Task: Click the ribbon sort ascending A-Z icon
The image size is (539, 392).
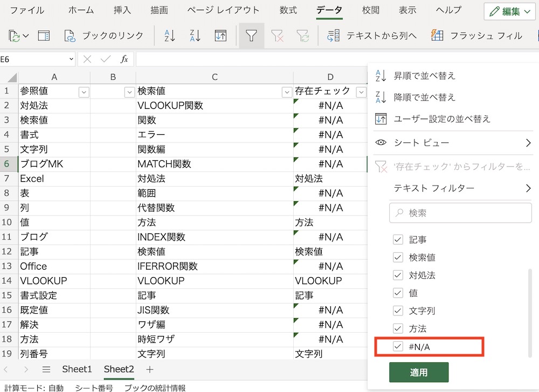Action: point(170,36)
